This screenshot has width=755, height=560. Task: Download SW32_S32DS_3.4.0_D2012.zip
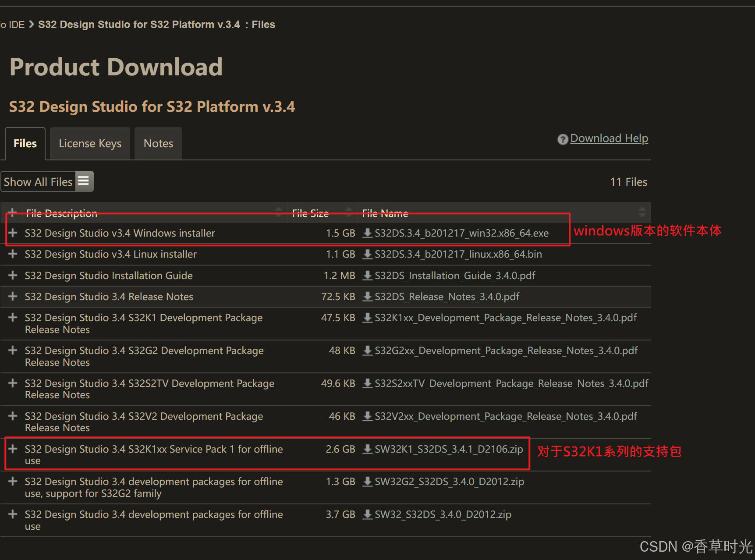click(x=443, y=514)
